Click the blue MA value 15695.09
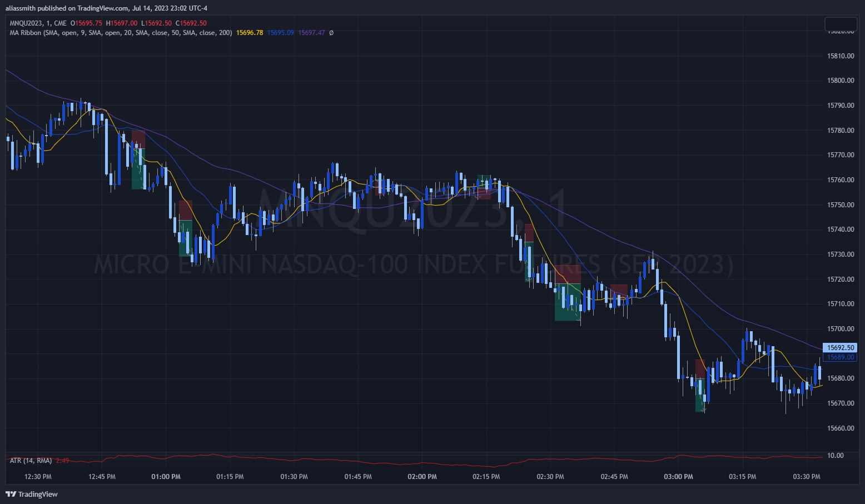 click(x=281, y=33)
